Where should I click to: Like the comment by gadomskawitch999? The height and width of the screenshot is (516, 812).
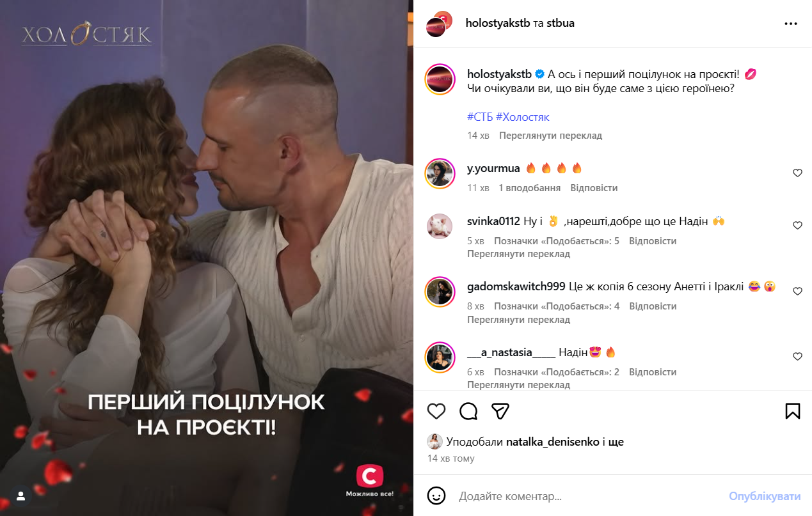(797, 291)
